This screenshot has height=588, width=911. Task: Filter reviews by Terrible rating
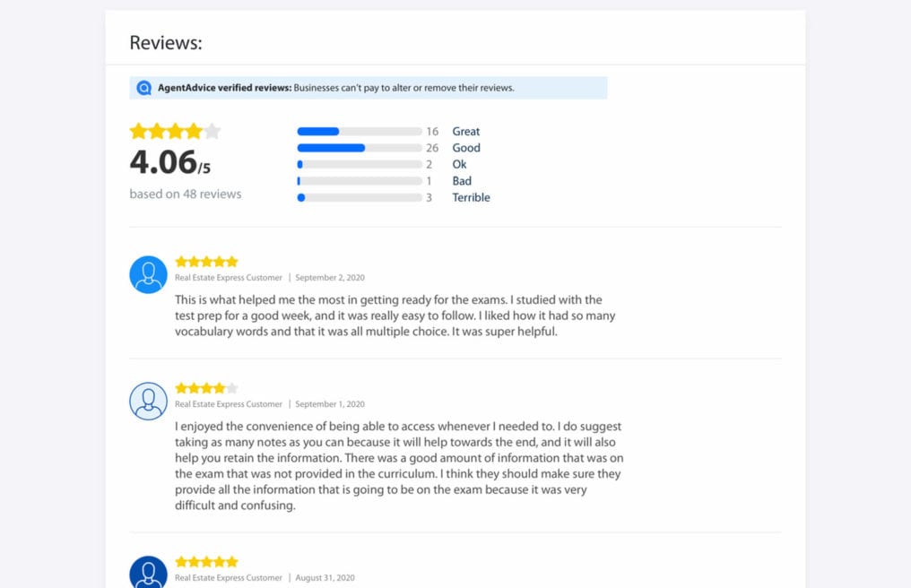[471, 197]
